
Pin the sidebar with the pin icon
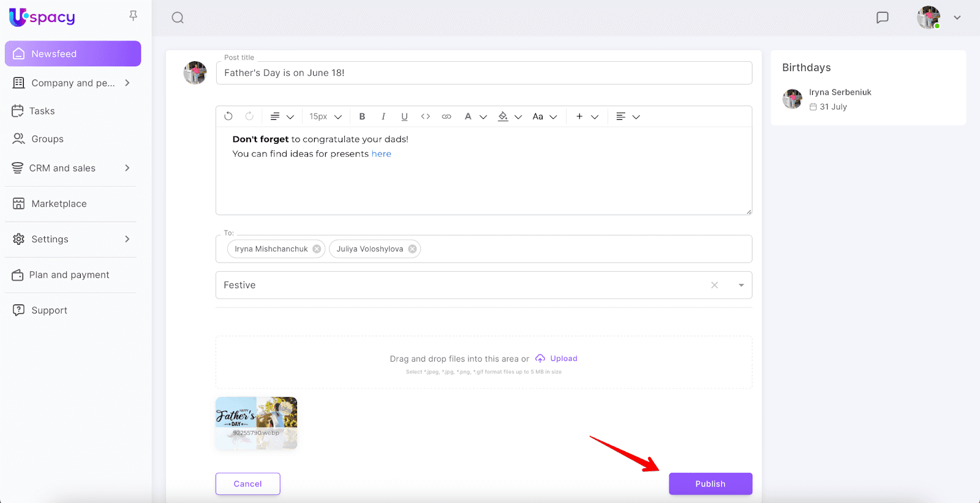tap(133, 16)
